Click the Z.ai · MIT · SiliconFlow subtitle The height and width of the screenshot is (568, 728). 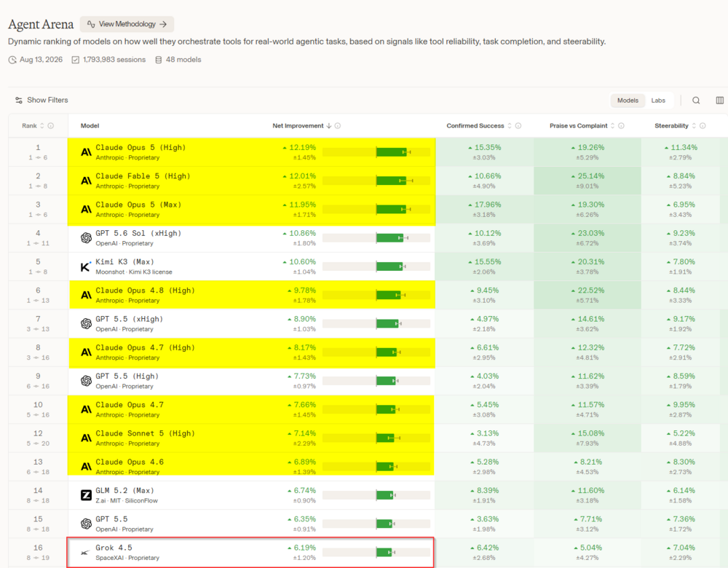(127, 501)
